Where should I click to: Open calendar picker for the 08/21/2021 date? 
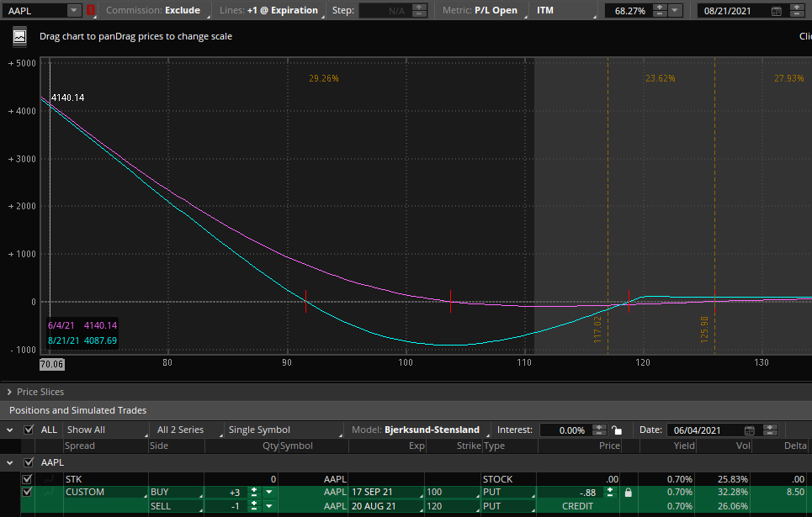(777, 10)
